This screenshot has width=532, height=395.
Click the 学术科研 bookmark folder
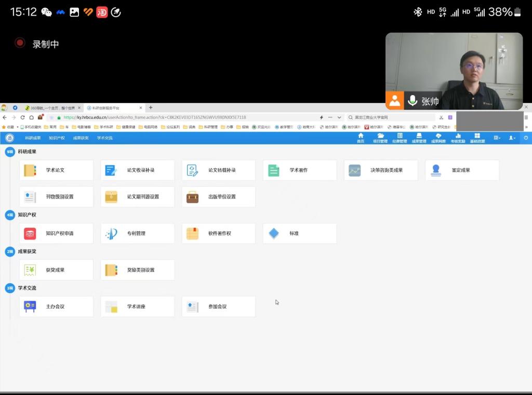coord(103,127)
